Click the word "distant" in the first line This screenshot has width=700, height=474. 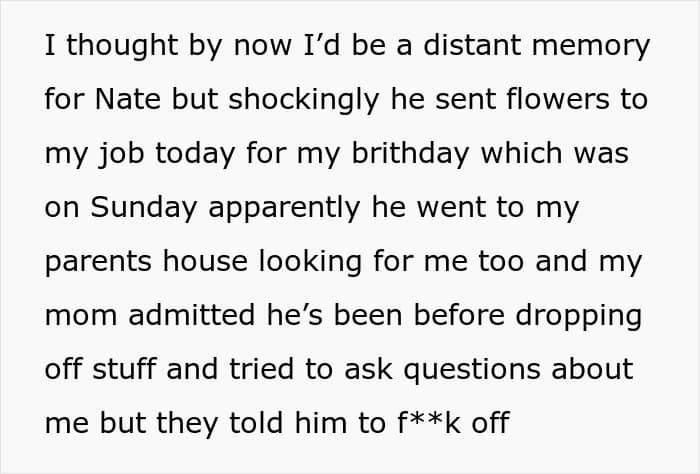pos(472,45)
